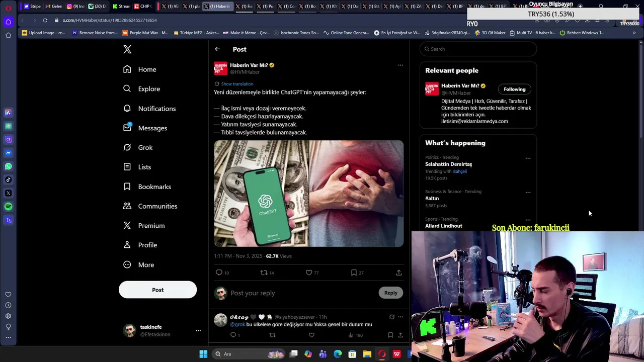Switch to the Instagram tab
This screenshot has width=644, height=362.
[x=75, y=6]
